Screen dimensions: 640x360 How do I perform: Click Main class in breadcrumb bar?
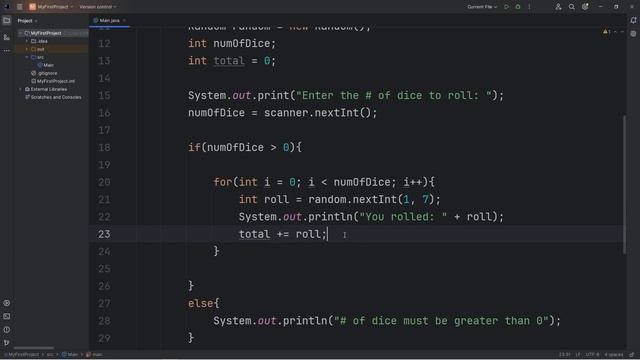[x=70, y=355]
